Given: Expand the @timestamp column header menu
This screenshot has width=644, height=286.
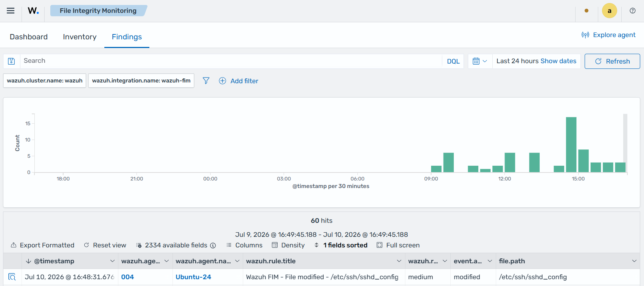Looking at the screenshot, I should 112,261.
